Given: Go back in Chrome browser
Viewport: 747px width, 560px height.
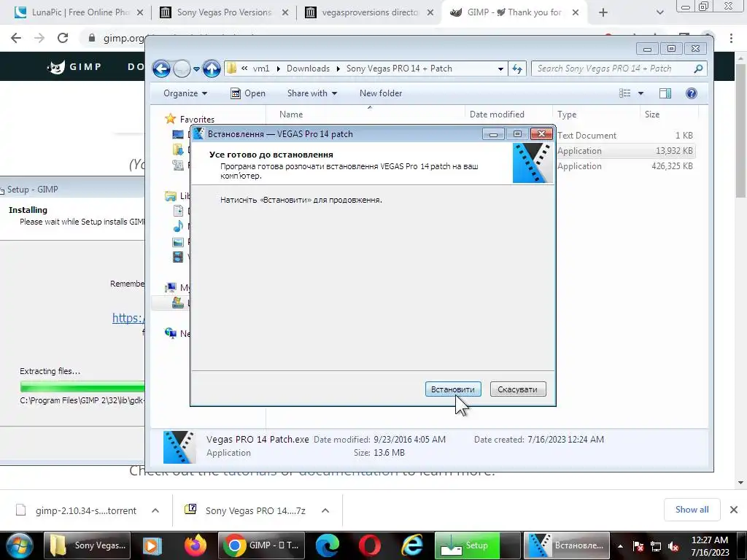Looking at the screenshot, I should tap(16, 38).
